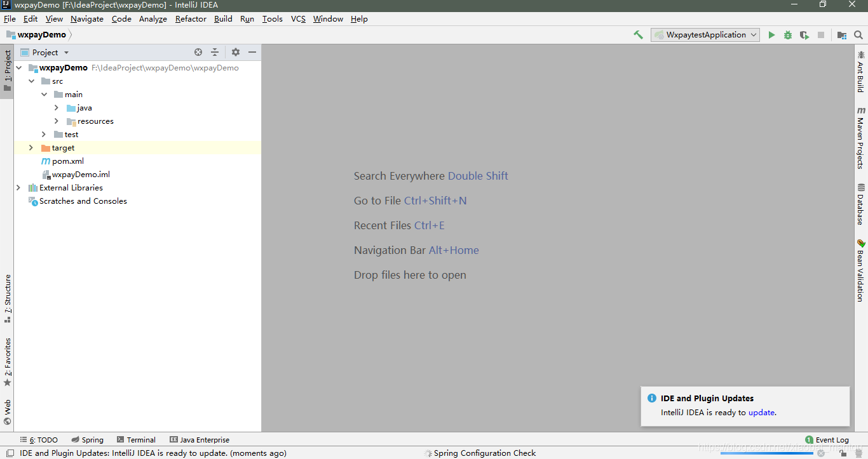
Task: Expand the resources folder
Action: (x=57, y=121)
